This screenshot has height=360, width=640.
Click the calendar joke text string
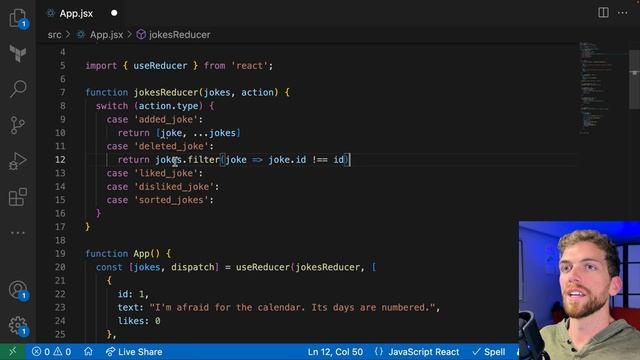(292, 307)
